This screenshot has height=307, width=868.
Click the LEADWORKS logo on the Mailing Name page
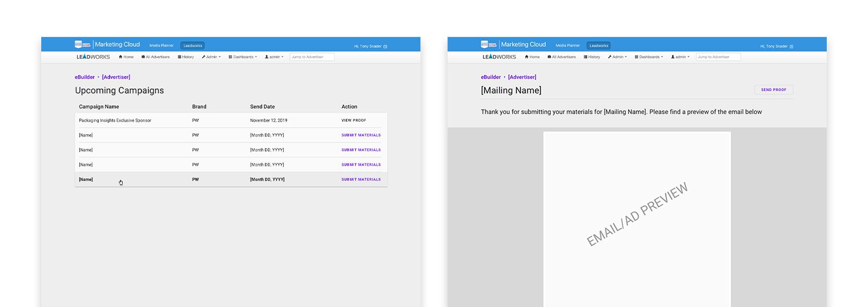pos(499,57)
